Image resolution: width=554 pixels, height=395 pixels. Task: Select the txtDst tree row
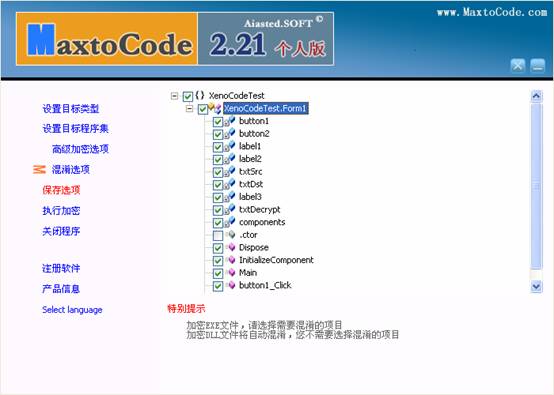click(x=251, y=184)
